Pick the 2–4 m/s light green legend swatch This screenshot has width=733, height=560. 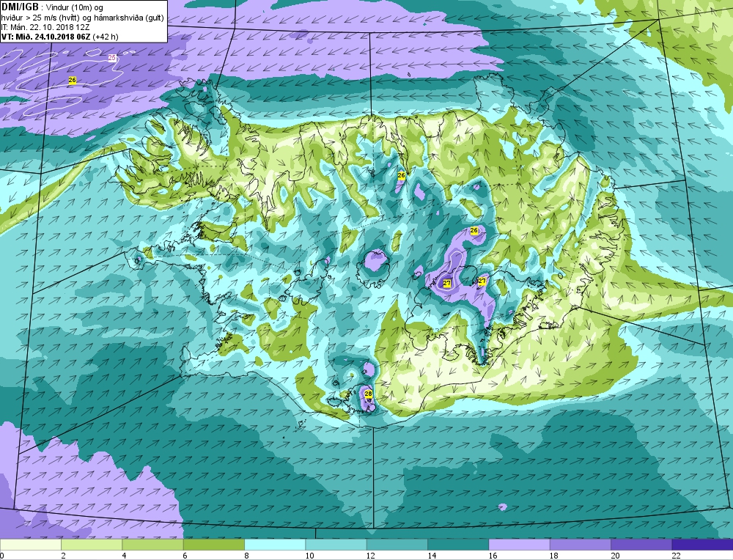(92, 545)
